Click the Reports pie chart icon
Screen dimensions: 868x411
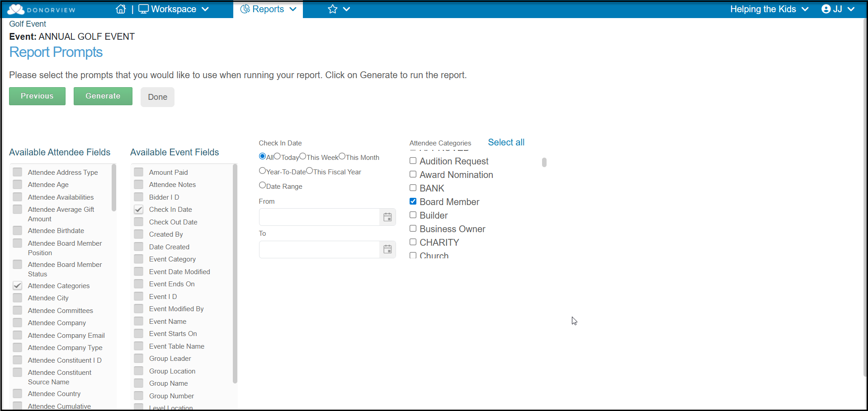tap(245, 9)
